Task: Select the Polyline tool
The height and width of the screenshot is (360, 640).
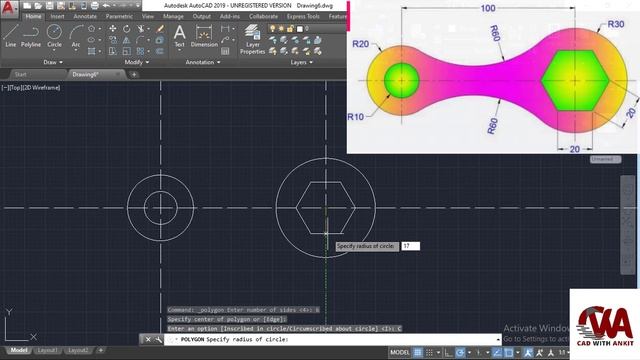Action: [31, 36]
